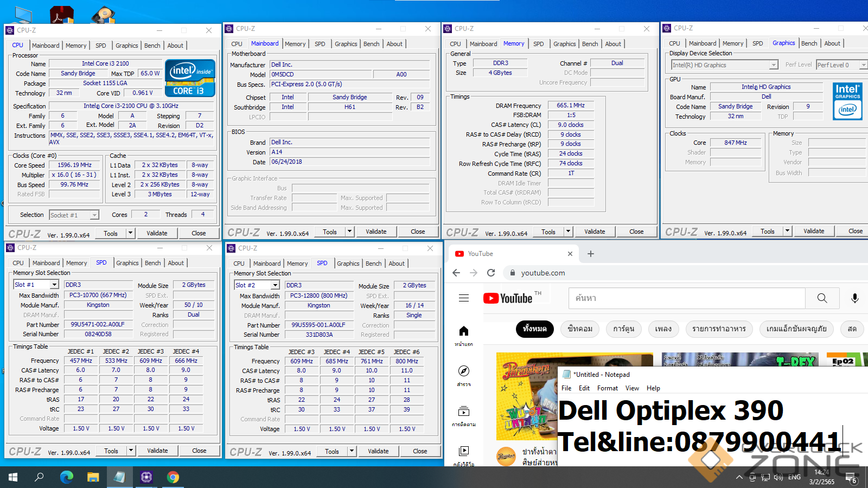Switch to Notepad on the taskbar
This screenshot has width=868, height=488.
(x=119, y=477)
